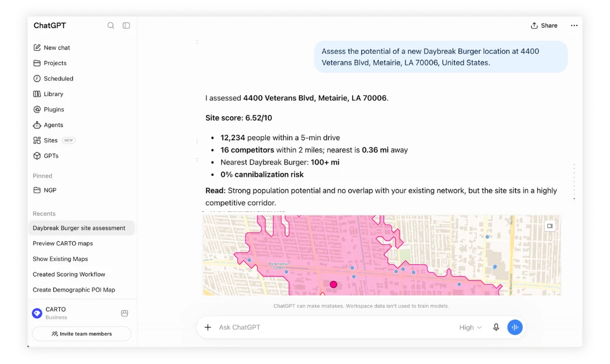610x364 pixels.
Task: Toggle the sidebar panel icon
Action: (x=126, y=26)
